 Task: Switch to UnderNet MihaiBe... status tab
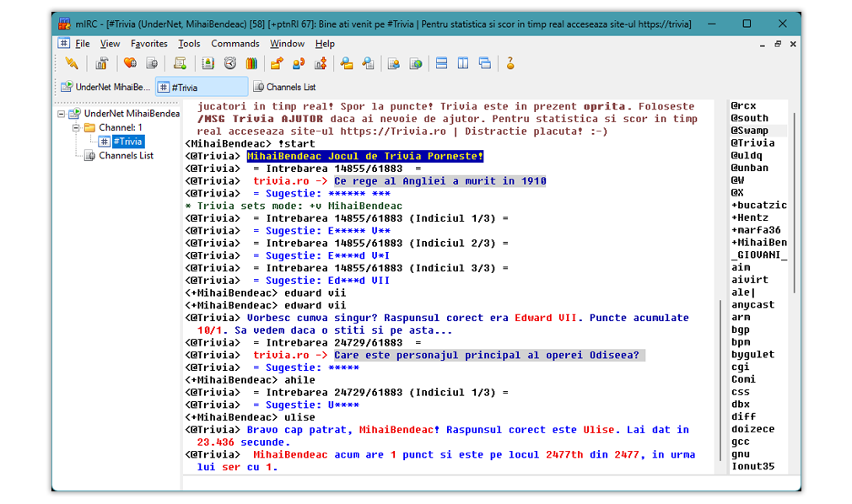105,87
